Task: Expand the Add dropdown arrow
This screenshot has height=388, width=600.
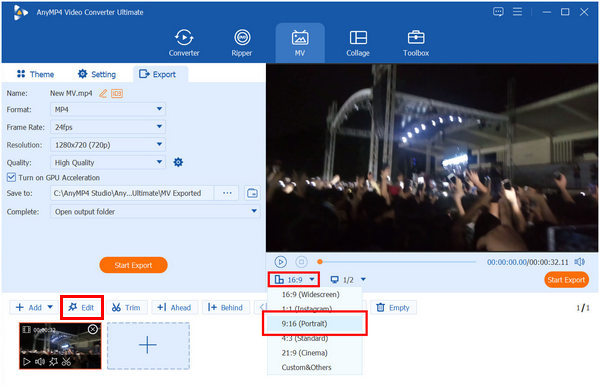Action: click(50, 307)
